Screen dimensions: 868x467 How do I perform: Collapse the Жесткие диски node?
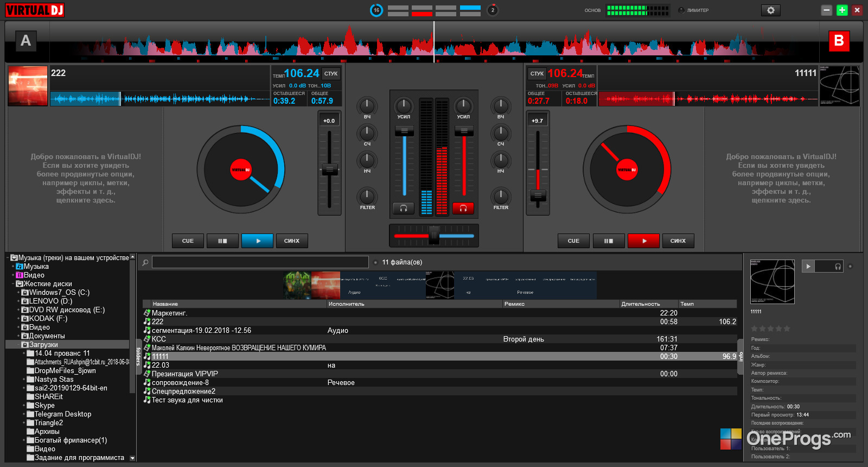13,284
